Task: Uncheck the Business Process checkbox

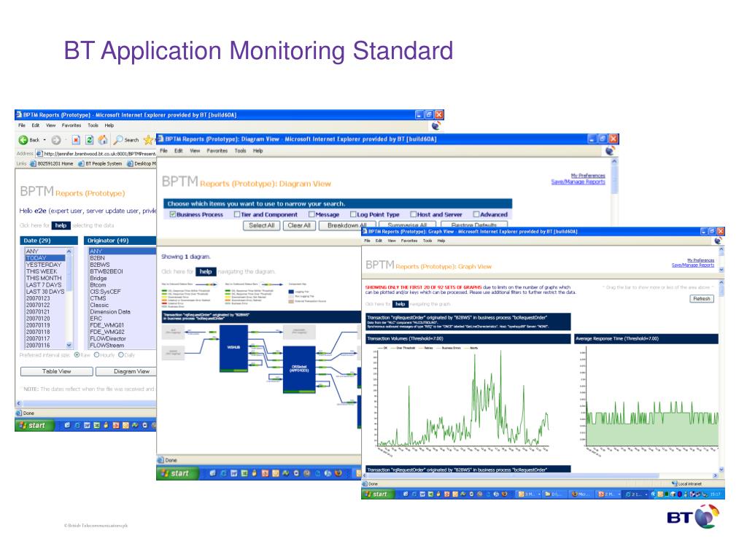Action: (x=172, y=215)
